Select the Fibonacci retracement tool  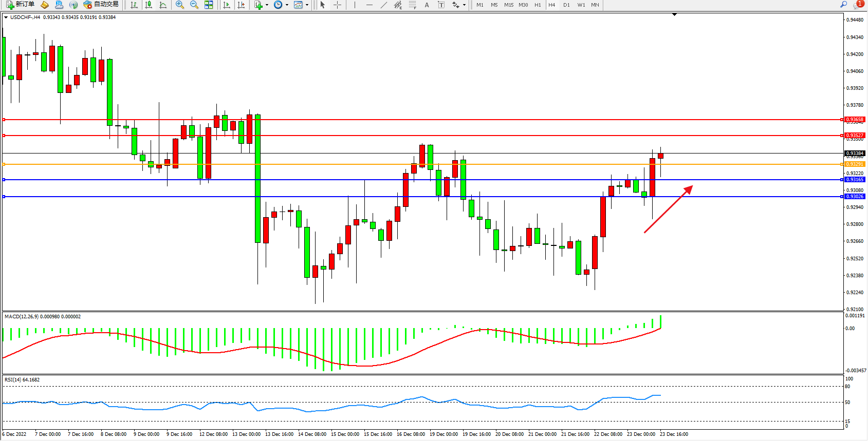click(x=412, y=5)
